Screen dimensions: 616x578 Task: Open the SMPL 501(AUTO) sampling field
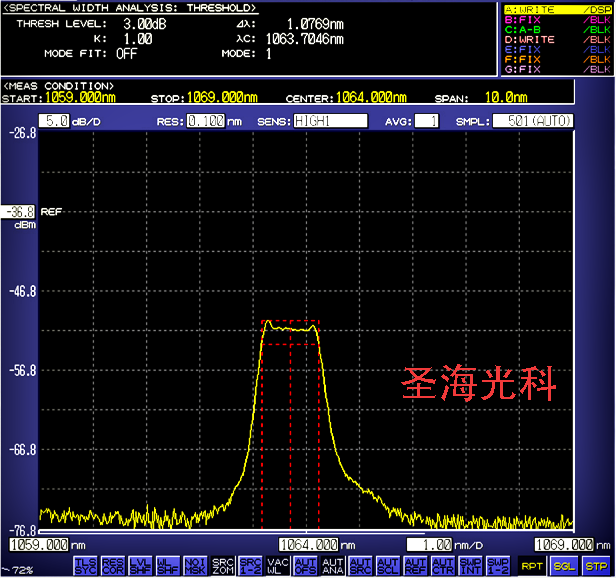pyautogui.click(x=533, y=121)
